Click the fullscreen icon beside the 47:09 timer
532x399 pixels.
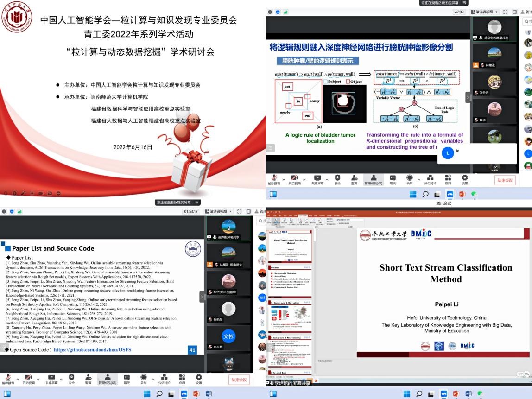[x=505, y=12]
